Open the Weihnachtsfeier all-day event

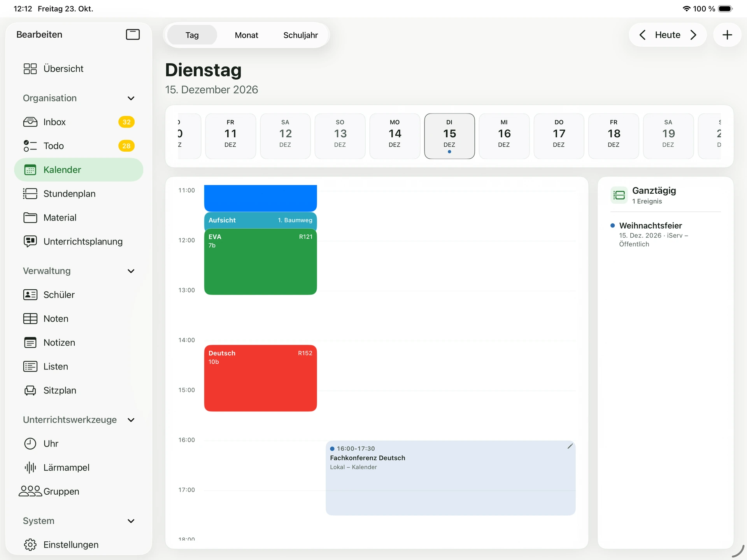(x=665, y=234)
